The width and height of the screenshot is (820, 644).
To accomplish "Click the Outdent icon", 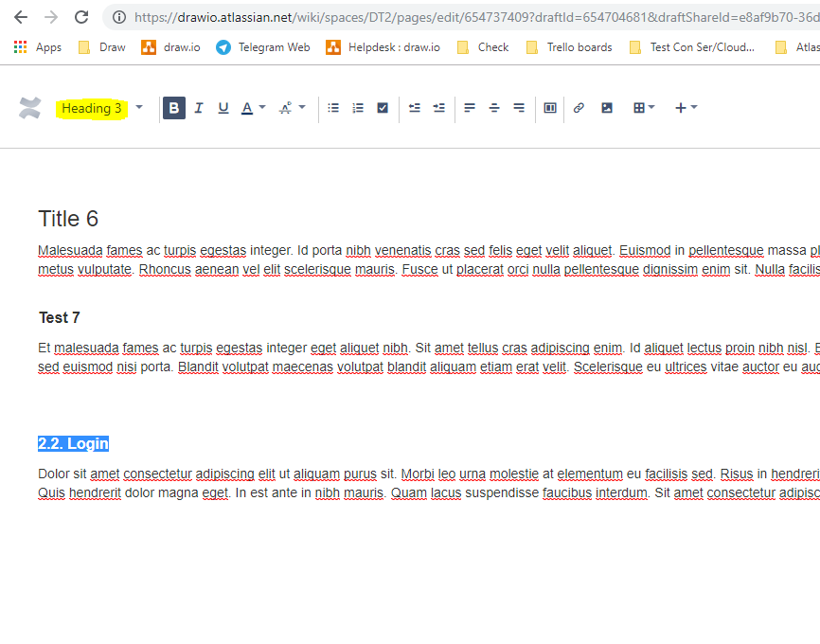I will 414,108.
